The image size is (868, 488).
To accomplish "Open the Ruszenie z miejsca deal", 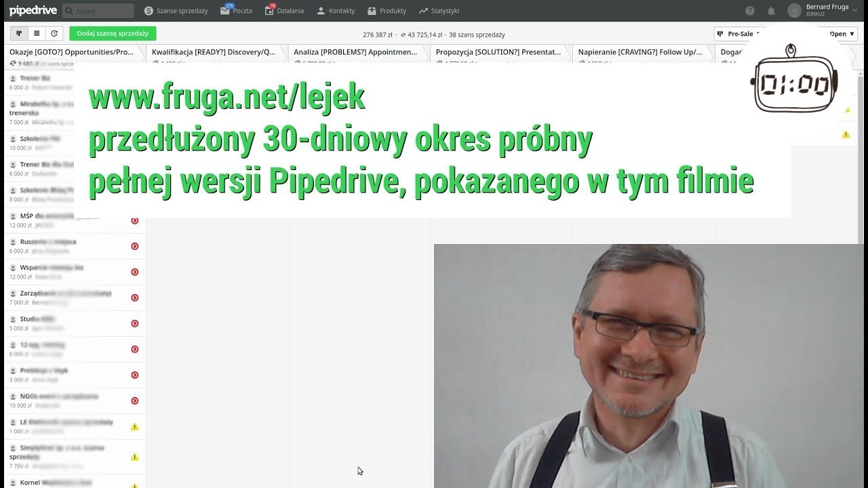I will [75, 246].
